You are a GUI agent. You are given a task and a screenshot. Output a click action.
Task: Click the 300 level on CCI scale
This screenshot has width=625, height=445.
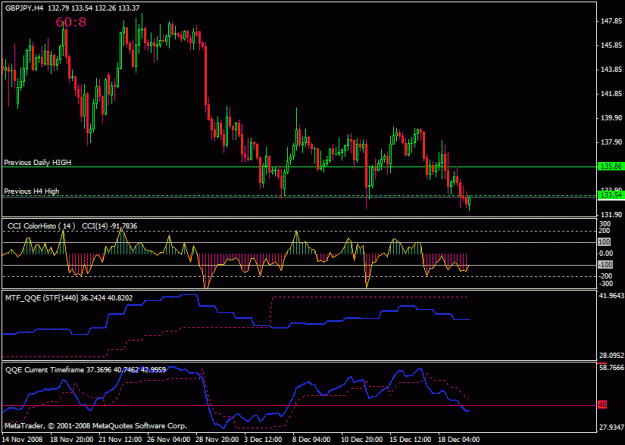[x=605, y=223]
